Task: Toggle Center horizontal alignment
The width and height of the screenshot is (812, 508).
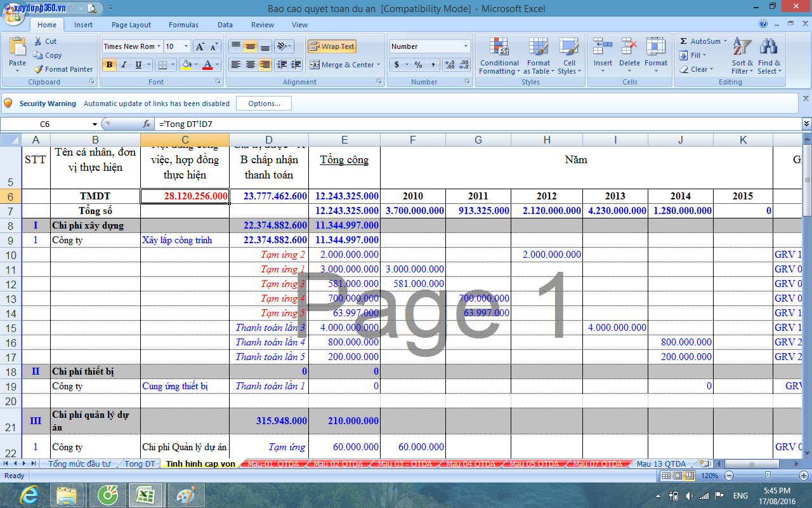Action: (x=251, y=65)
